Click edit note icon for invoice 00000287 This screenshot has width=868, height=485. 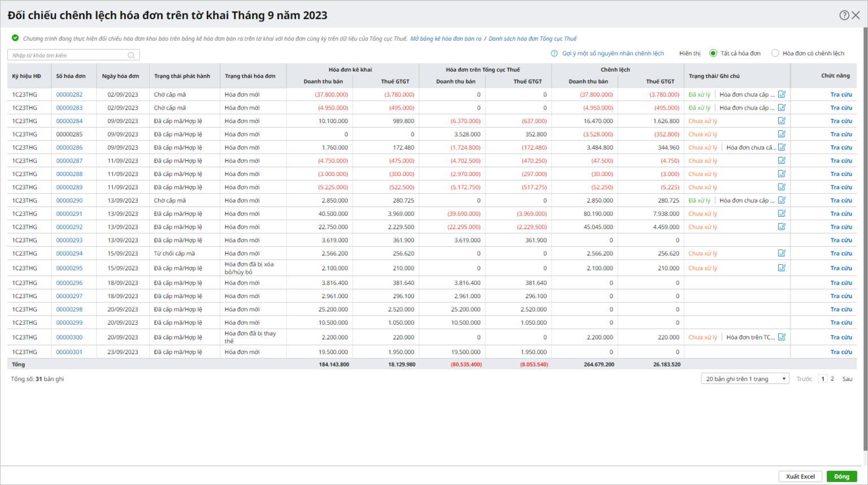coord(782,161)
